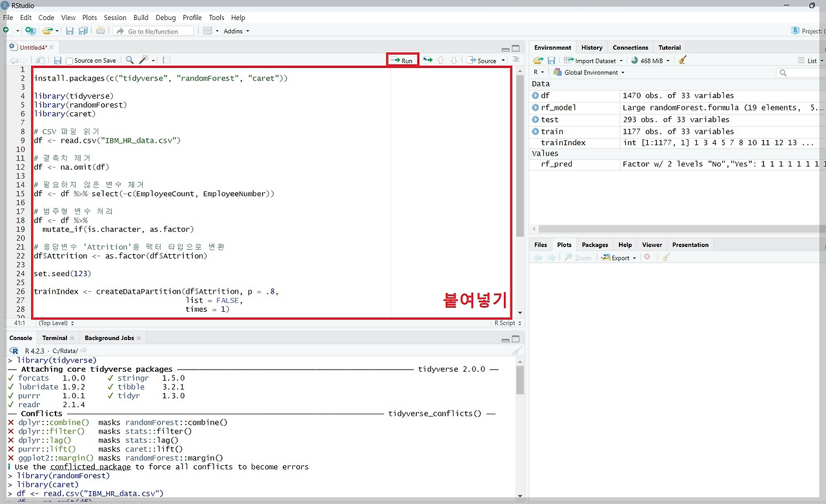The height and width of the screenshot is (504, 826).
Task: Click the Run button in editor
Action: coord(403,61)
